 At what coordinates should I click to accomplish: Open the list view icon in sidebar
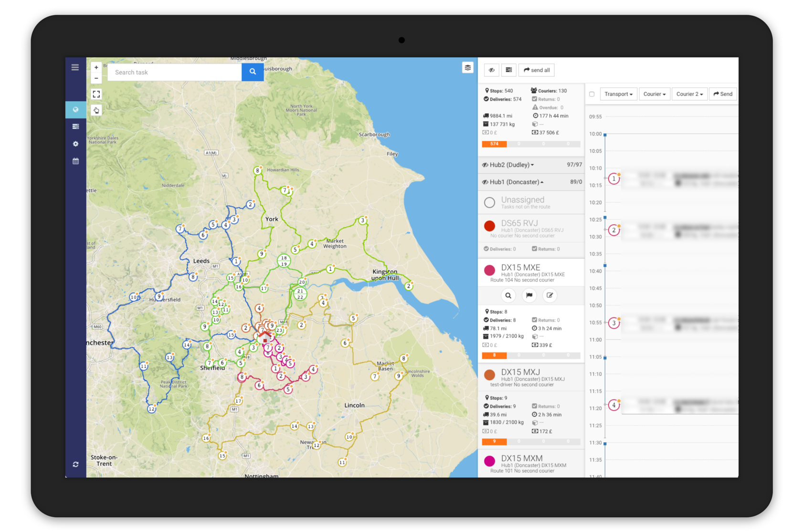point(75,126)
